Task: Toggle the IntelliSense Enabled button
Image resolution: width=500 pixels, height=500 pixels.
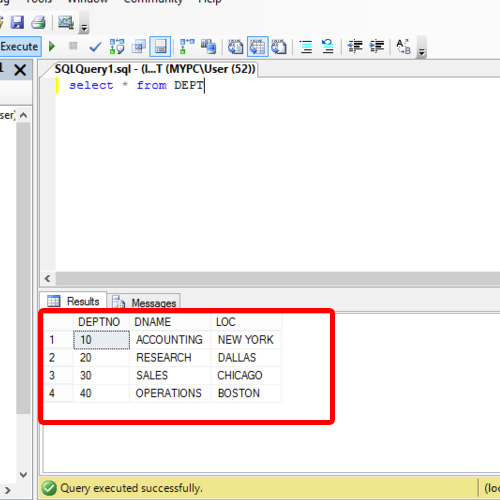Action: click(160, 46)
